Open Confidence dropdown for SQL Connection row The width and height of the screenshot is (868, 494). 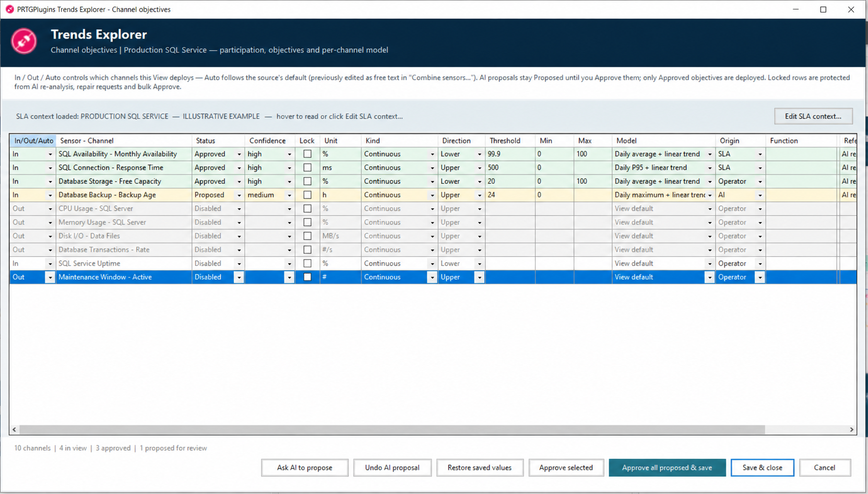click(289, 168)
